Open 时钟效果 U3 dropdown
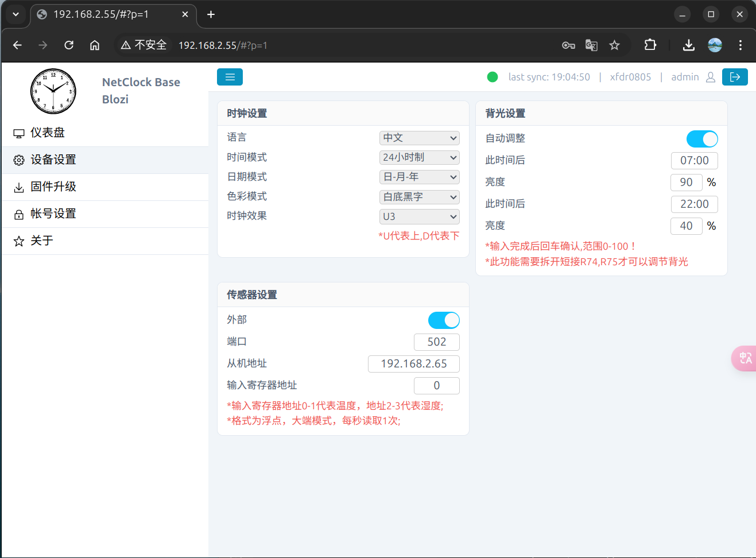This screenshot has width=756, height=558. (x=420, y=216)
